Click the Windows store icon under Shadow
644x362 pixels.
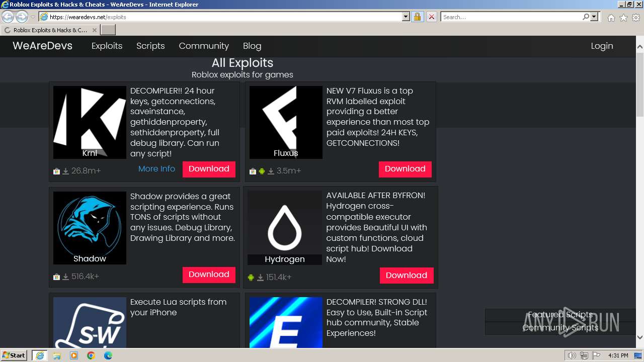[x=56, y=277]
